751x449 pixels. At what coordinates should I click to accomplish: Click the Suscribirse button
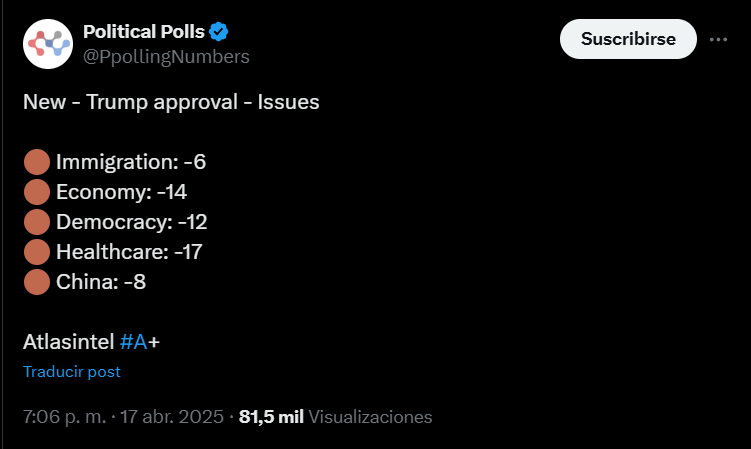coord(628,39)
